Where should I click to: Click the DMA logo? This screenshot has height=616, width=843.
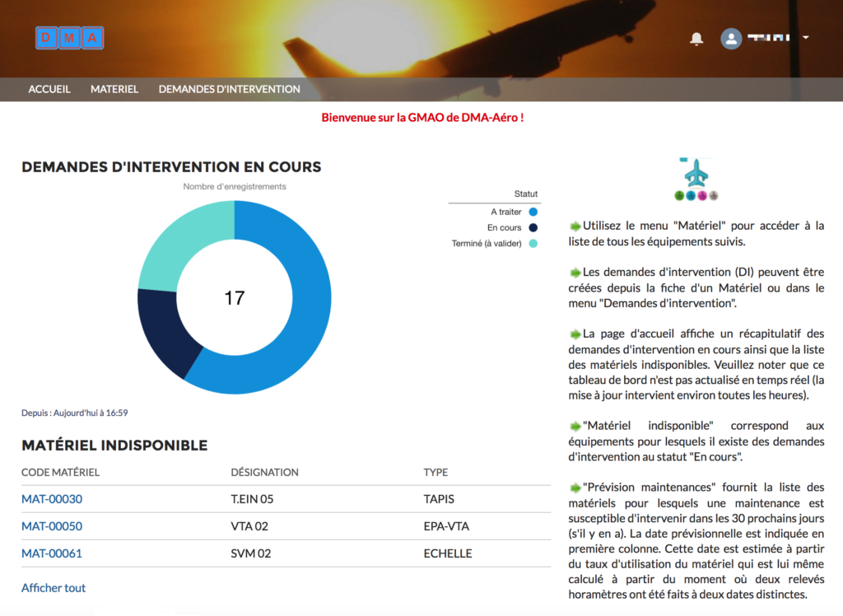pyautogui.click(x=69, y=38)
